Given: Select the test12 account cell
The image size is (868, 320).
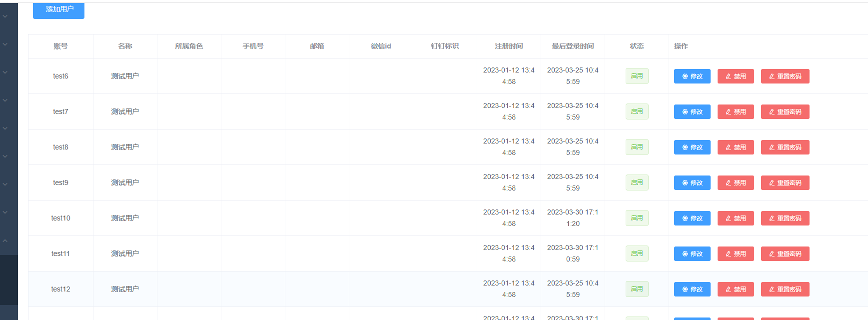Looking at the screenshot, I should click(60, 289).
